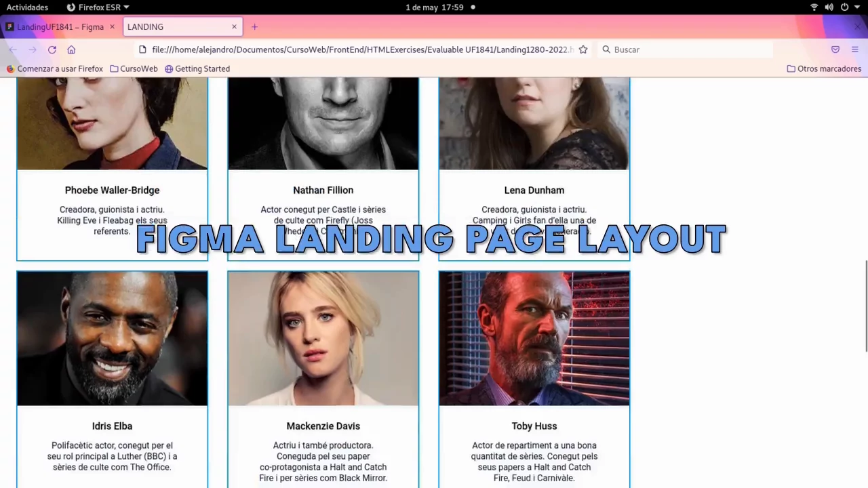
Task: Open the Pocket save icon
Action: [x=835, y=49]
